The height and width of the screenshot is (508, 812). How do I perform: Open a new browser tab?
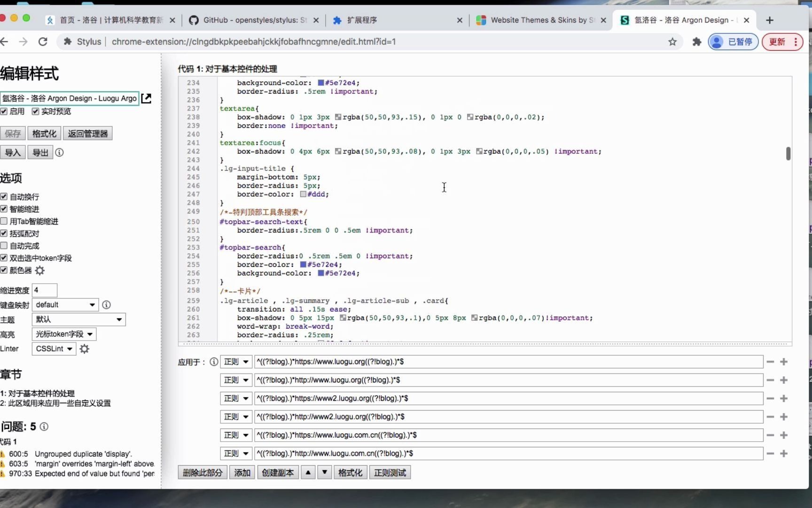click(769, 20)
